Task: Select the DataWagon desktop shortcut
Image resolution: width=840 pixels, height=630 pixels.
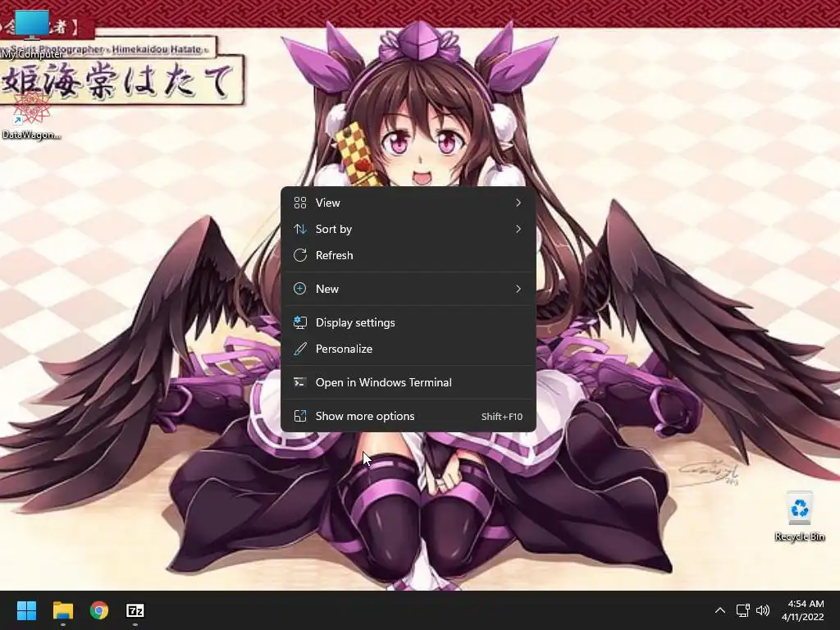Action: pos(32,115)
